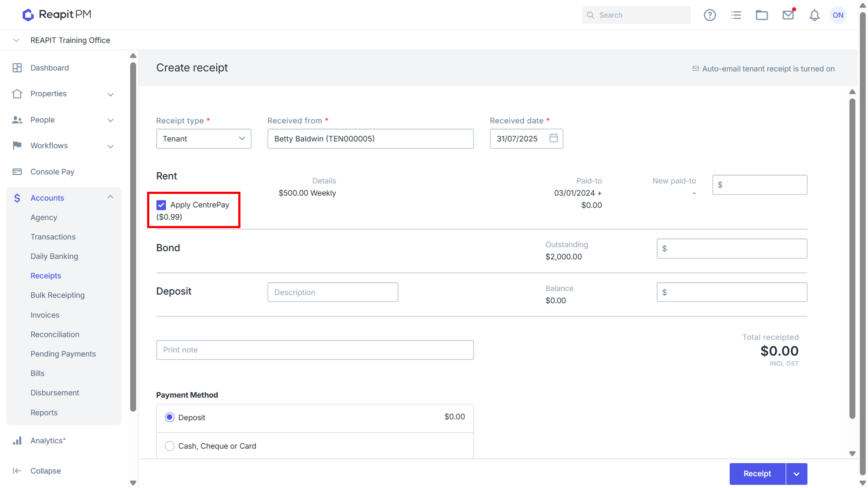Open the folder icon in header

point(762,15)
